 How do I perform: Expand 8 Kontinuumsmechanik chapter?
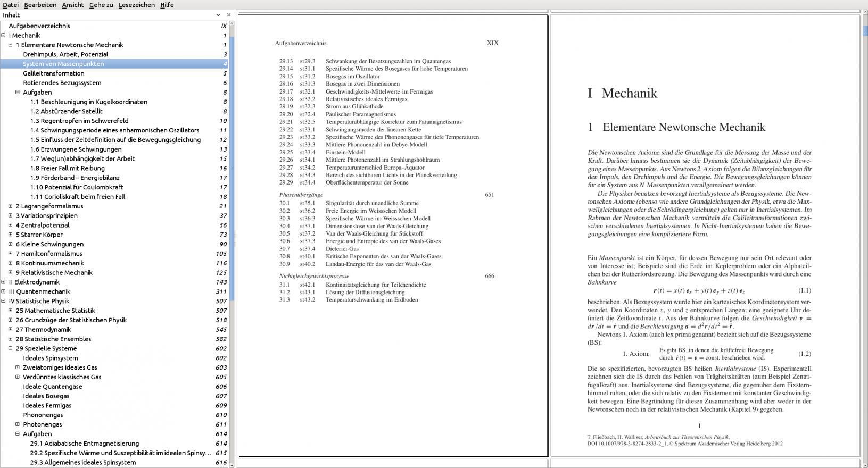point(10,263)
